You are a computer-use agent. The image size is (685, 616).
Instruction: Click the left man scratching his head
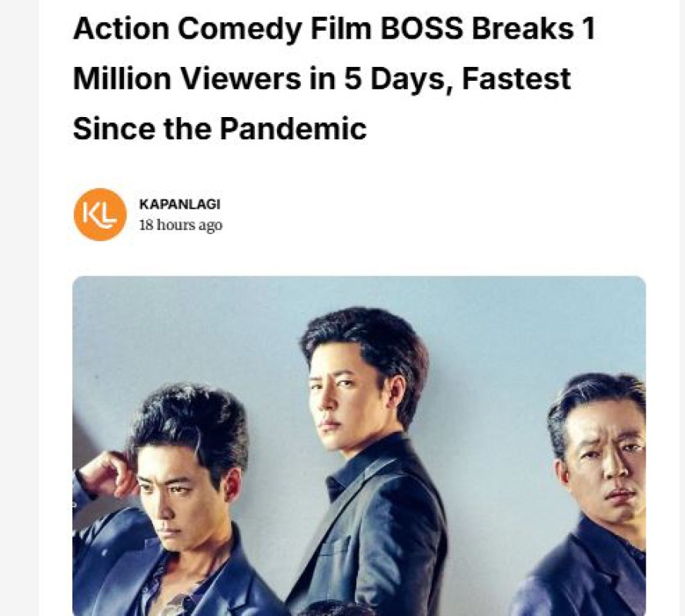click(175, 503)
